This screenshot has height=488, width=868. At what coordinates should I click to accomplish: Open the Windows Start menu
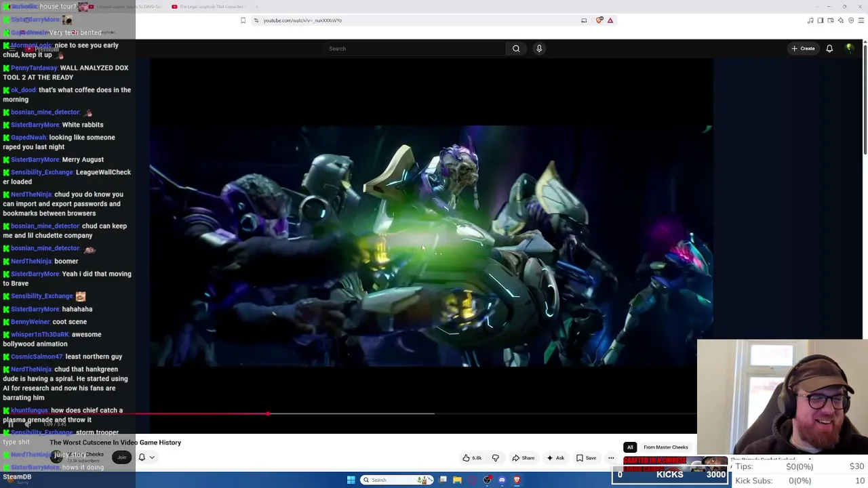(351, 480)
